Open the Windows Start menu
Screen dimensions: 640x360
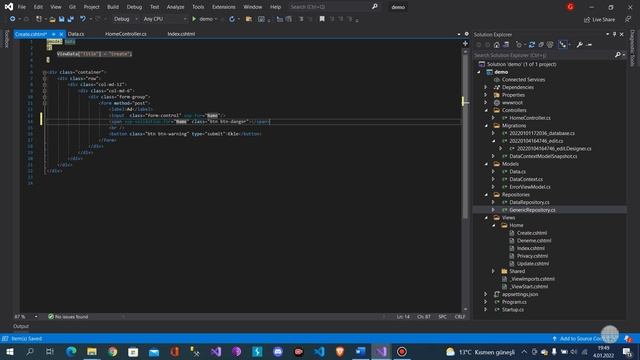click(9, 352)
